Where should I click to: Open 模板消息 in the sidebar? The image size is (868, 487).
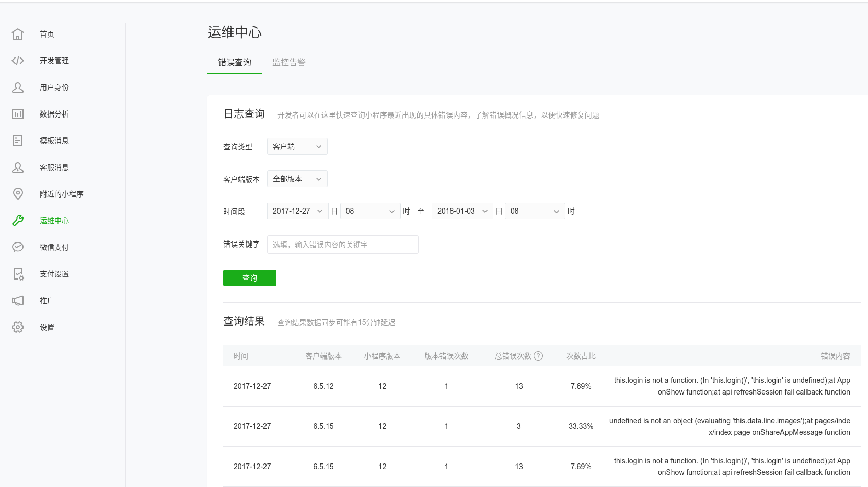pyautogui.click(x=54, y=141)
